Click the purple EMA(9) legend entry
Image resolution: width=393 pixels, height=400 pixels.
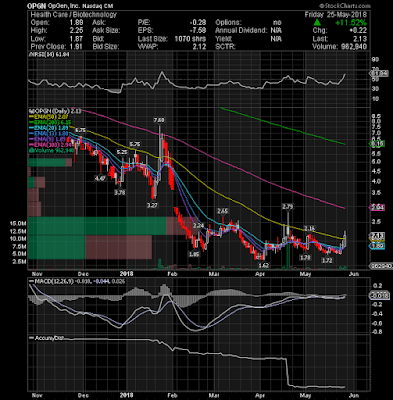point(48,139)
